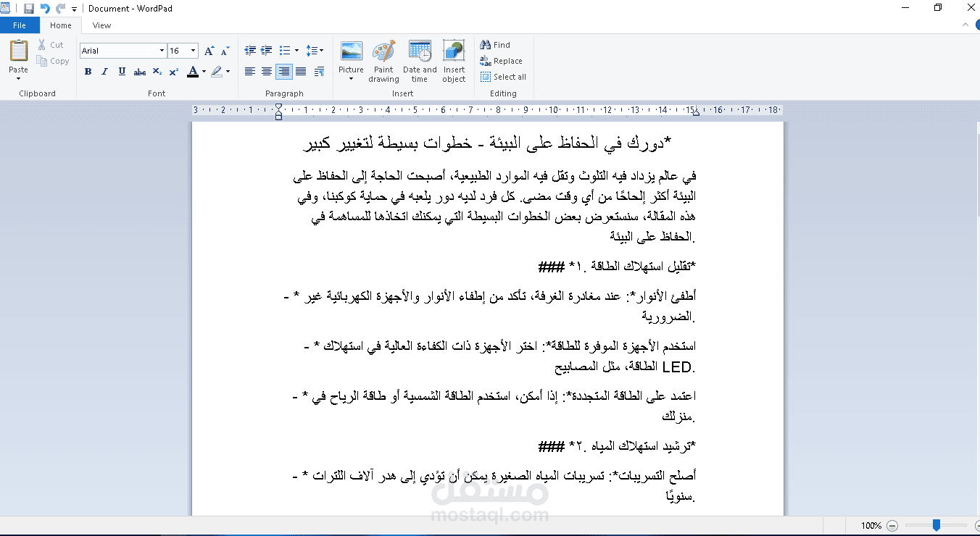Viewport: 980px width, 536px height.
Task: Apply the current text color
Action: (x=192, y=72)
